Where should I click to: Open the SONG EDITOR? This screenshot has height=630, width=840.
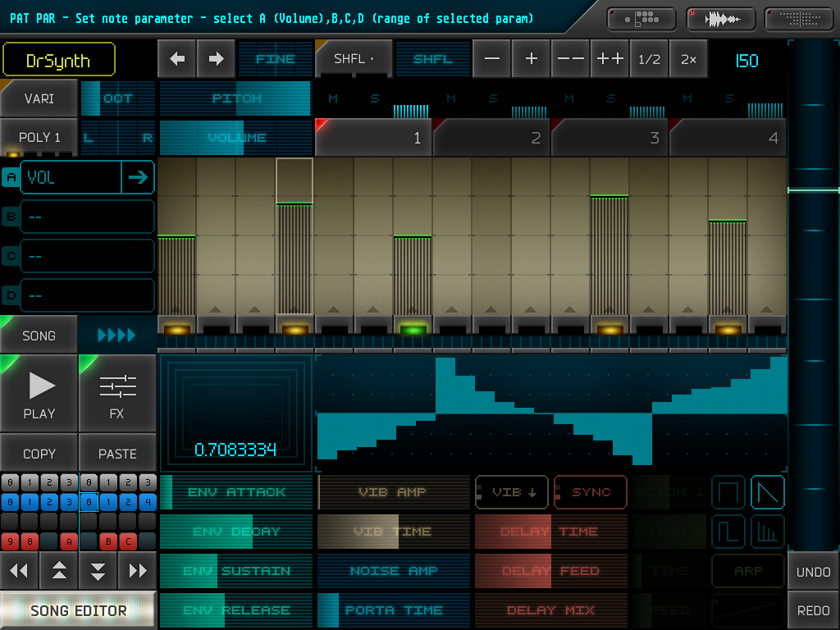pyautogui.click(x=78, y=610)
